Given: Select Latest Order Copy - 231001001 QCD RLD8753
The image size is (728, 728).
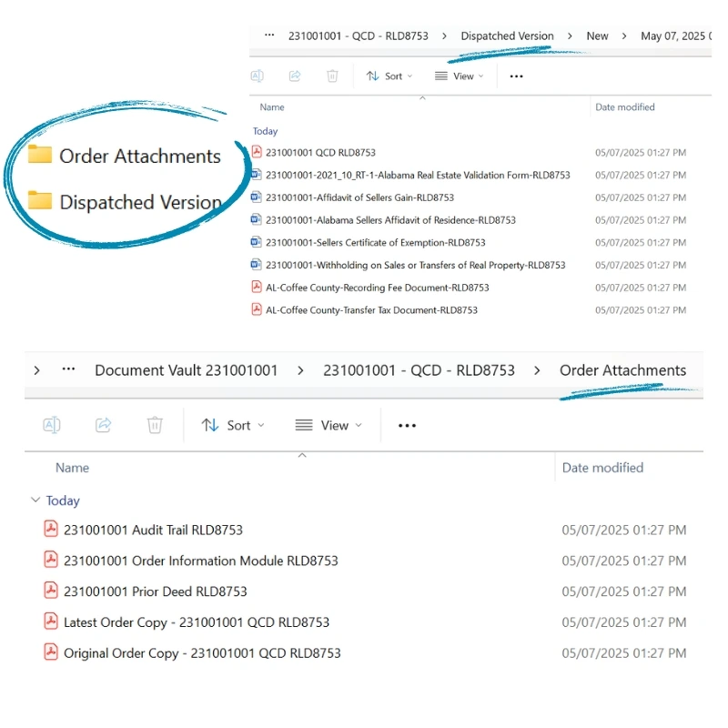Looking at the screenshot, I should 197,622.
